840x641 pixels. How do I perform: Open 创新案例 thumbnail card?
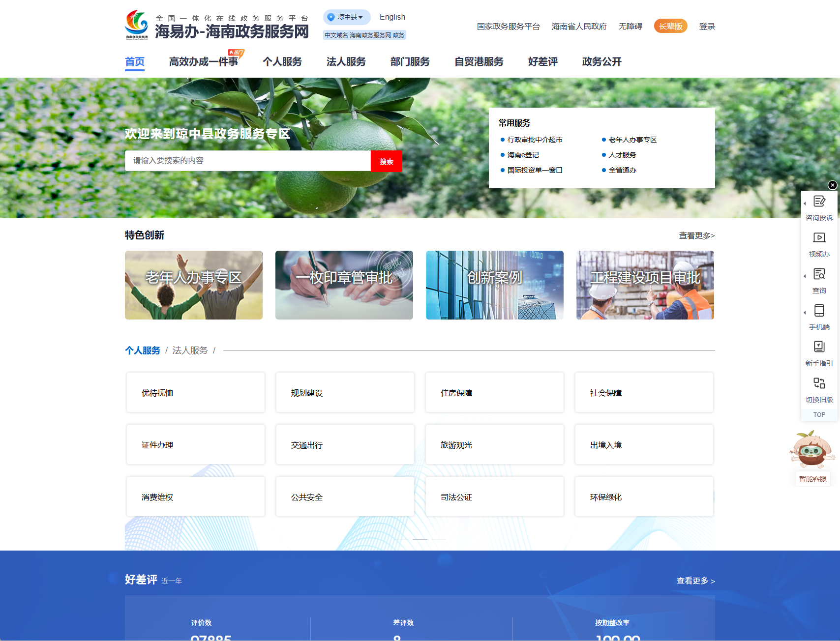tap(495, 285)
